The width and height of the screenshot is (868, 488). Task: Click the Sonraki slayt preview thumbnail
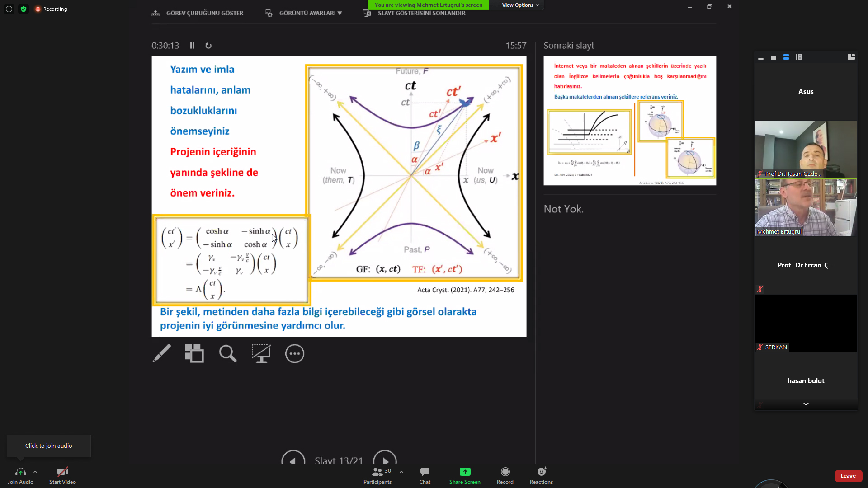pos(629,121)
